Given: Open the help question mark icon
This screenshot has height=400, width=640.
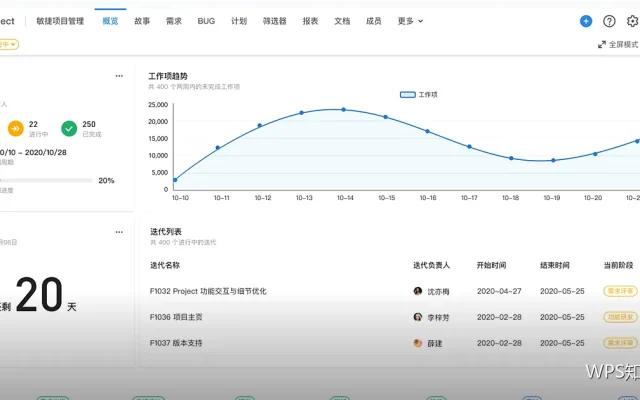Looking at the screenshot, I should coord(609,21).
